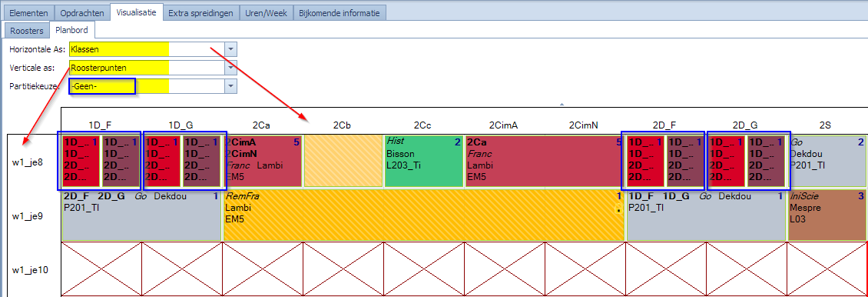
Task: Select the 2D_F column header
Action: pos(664,125)
